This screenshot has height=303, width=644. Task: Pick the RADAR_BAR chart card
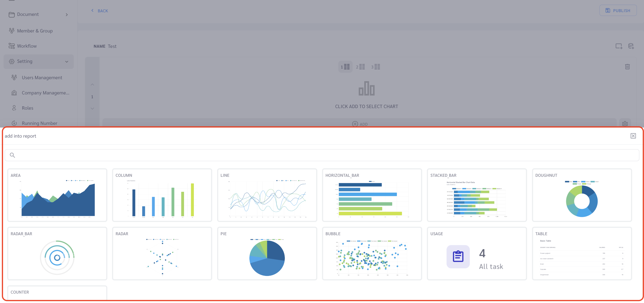pyautogui.click(x=57, y=254)
